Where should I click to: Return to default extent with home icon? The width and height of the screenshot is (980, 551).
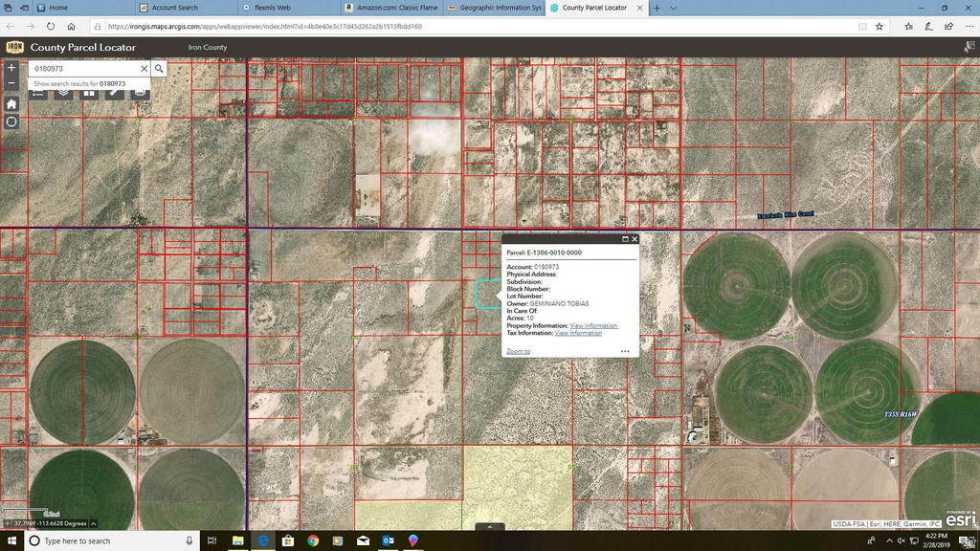coord(11,103)
